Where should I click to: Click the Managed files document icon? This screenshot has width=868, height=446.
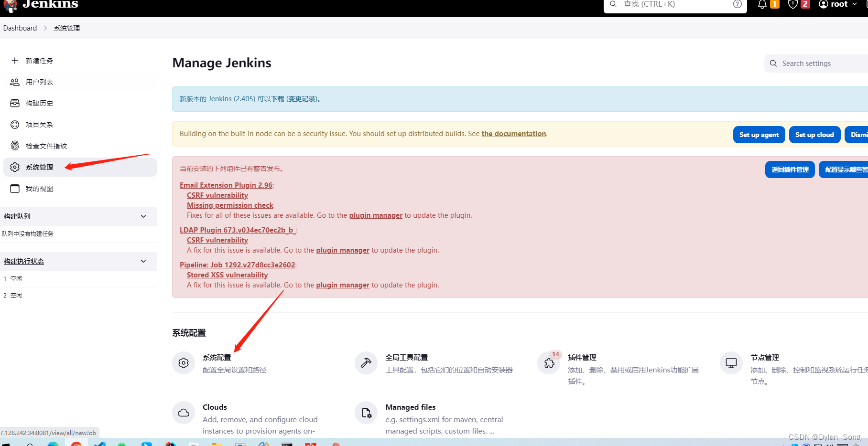coord(366,413)
